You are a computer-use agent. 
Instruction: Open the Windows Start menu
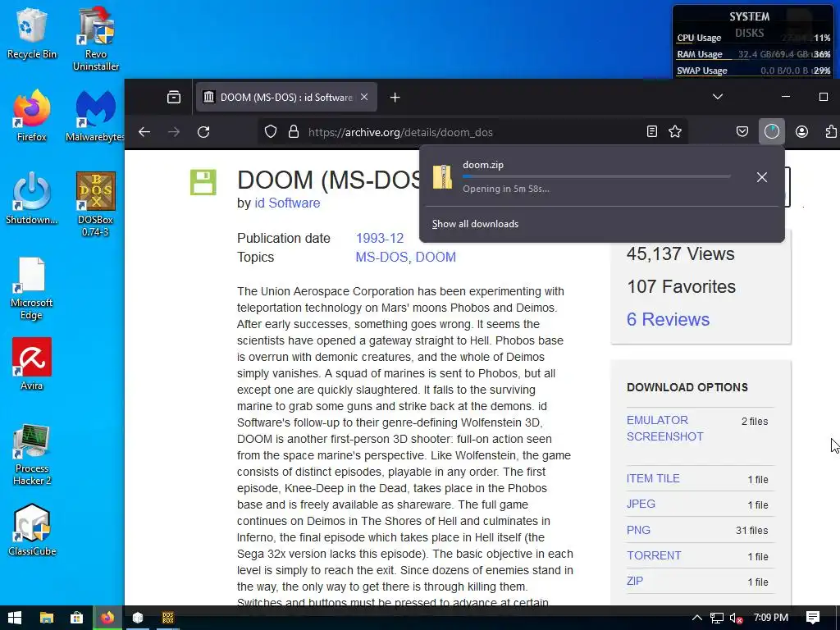click(x=15, y=618)
